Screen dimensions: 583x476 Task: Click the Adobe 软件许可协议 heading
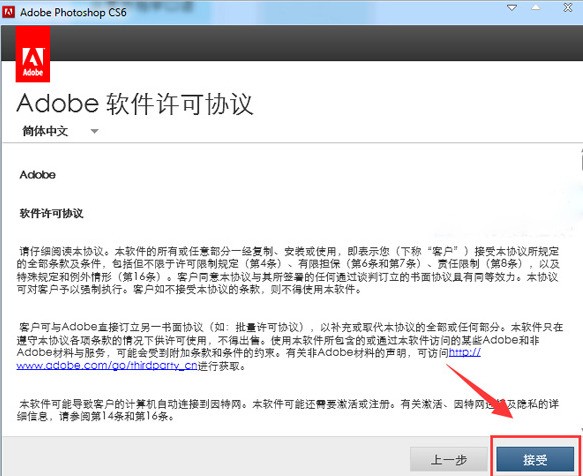(x=135, y=103)
